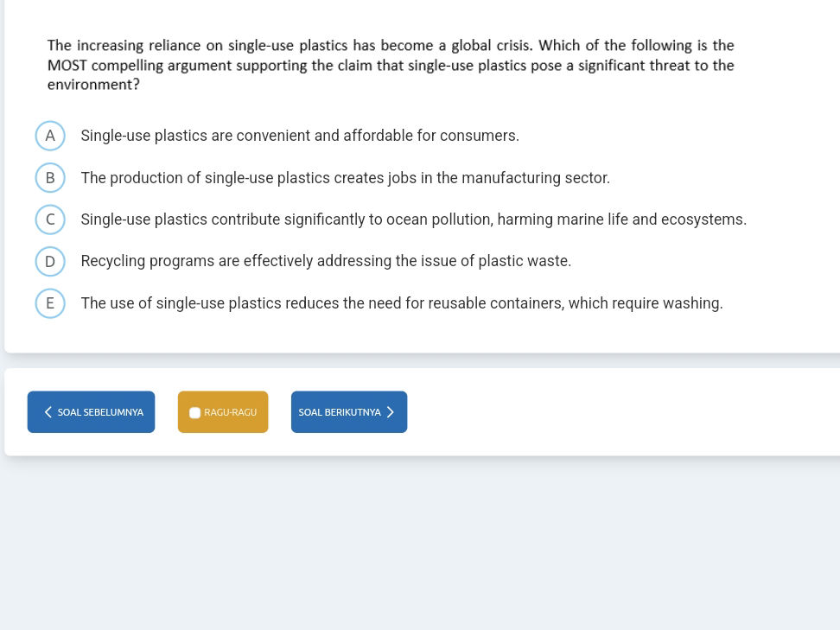840x630 pixels.
Task: Mark radio circle D as answer
Action: pos(50,261)
